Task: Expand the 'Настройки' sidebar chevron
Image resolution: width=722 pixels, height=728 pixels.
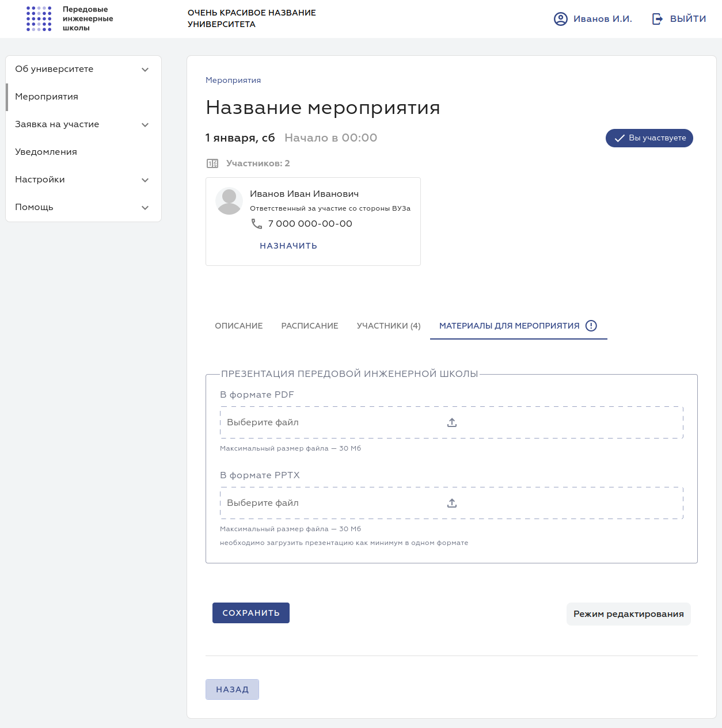Action: [x=145, y=180]
